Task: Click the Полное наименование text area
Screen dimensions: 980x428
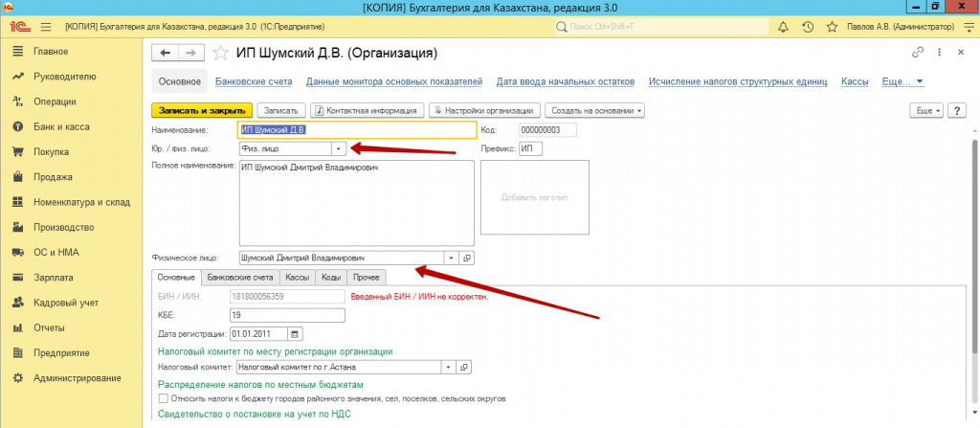Action: pos(357,203)
